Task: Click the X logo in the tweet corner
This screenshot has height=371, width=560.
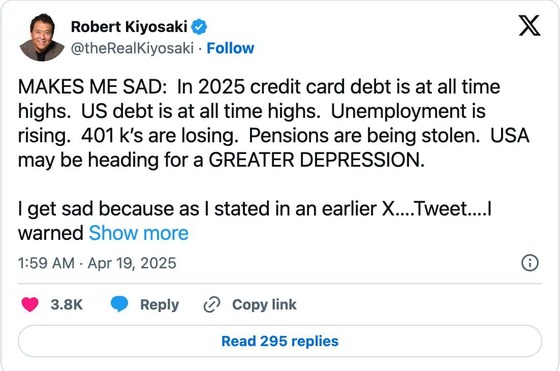Action: click(529, 26)
